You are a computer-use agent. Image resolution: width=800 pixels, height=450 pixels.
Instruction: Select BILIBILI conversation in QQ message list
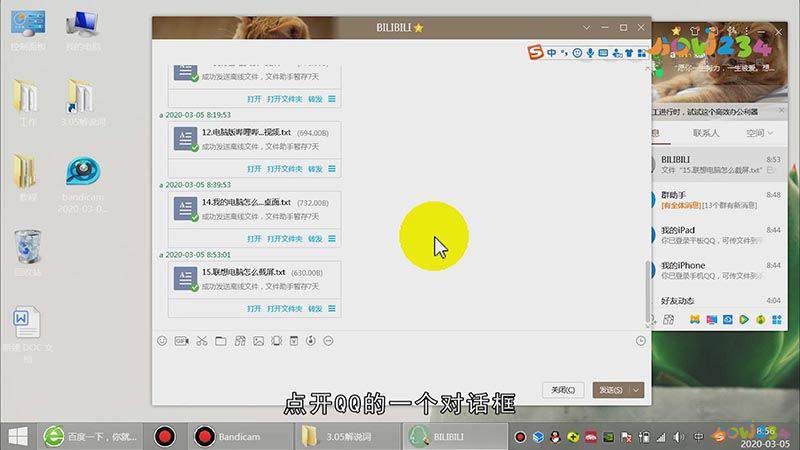click(719, 164)
